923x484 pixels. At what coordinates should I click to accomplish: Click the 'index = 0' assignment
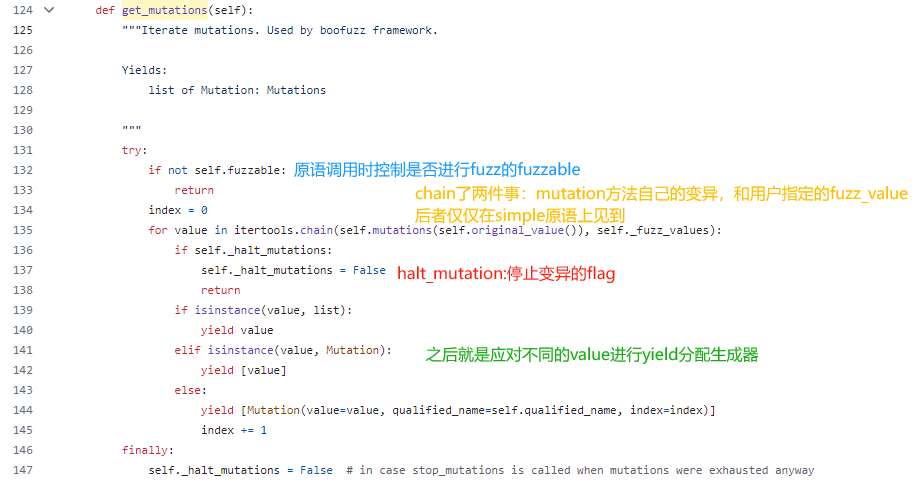[x=178, y=210]
